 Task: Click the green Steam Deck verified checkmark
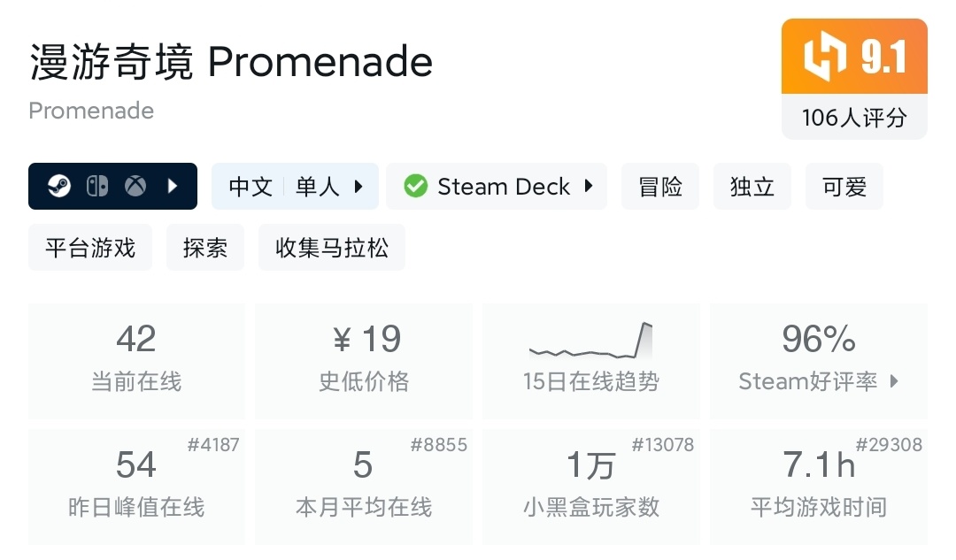coord(415,187)
